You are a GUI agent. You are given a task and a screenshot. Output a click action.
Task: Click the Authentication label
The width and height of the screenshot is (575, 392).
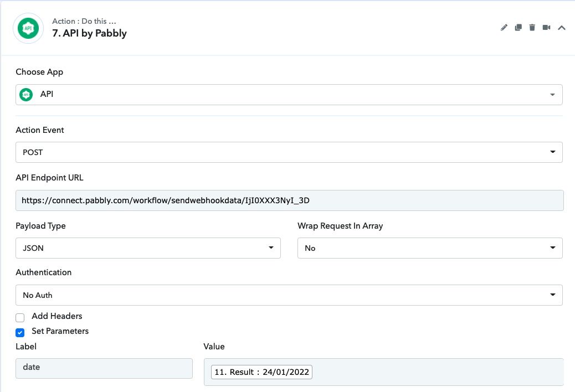pos(44,272)
